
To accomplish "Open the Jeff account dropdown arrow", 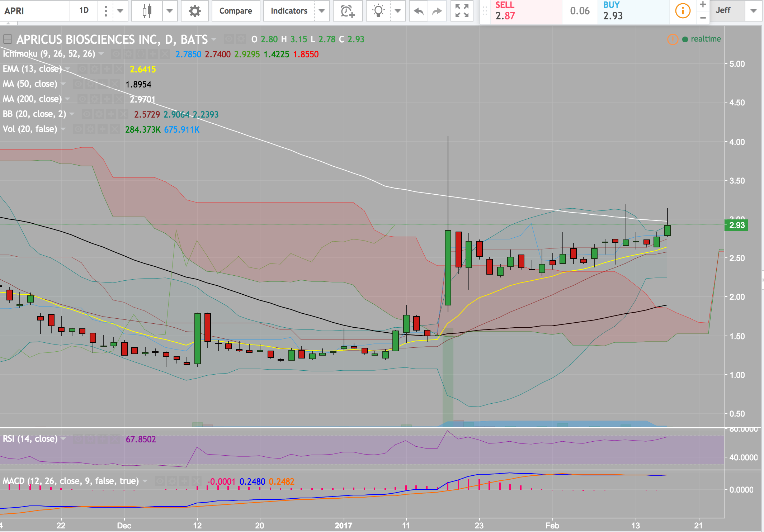I will 754,11.
